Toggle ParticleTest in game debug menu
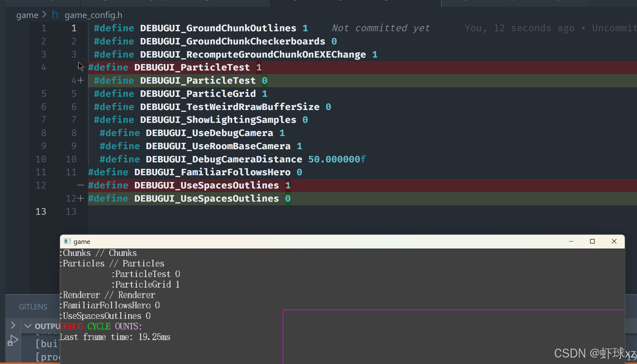 (x=146, y=274)
